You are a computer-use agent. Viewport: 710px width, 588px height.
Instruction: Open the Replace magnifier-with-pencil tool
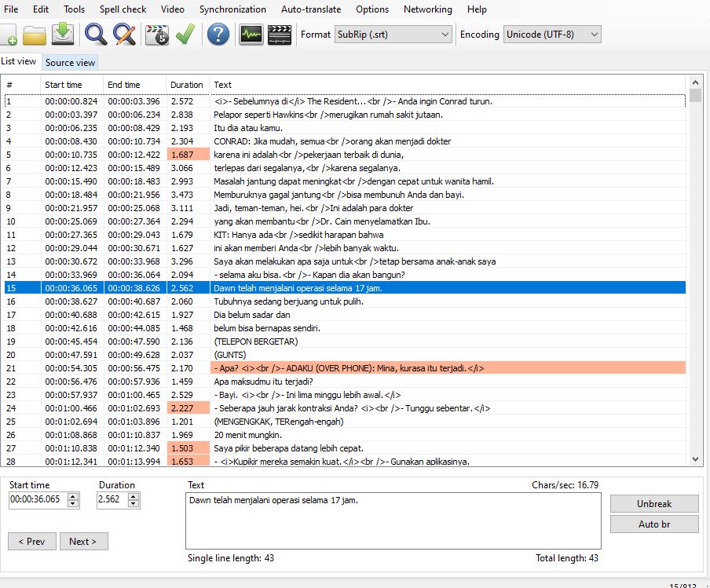click(x=124, y=35)
